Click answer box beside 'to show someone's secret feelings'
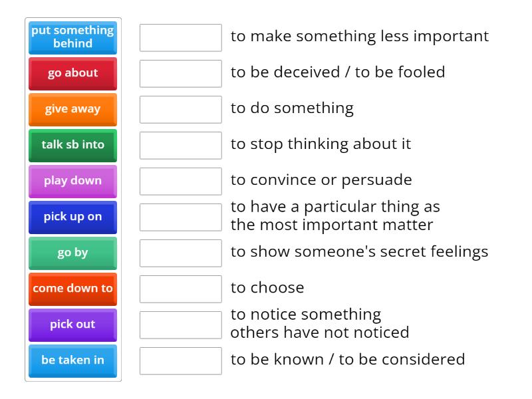The image size is (532, 399). click(180, 253)
